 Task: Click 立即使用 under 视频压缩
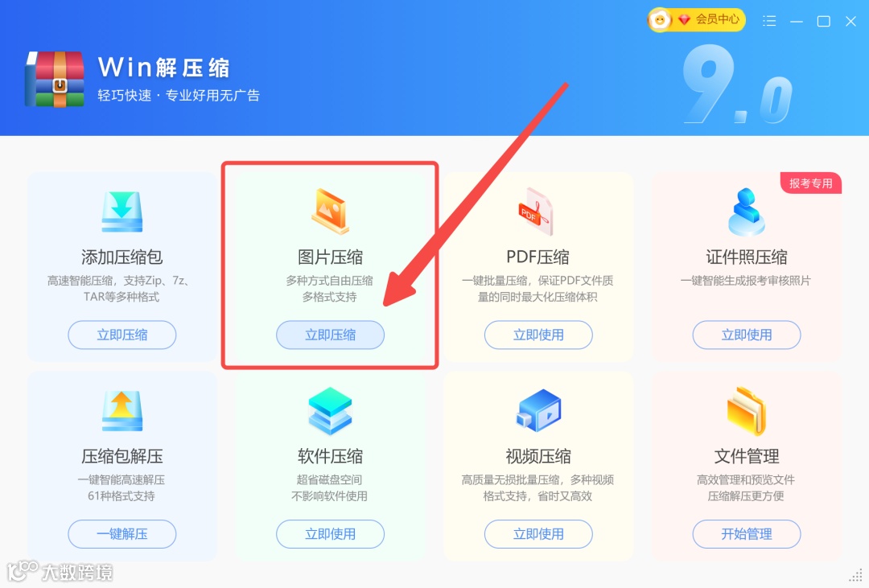pyautogui.click(x=538, y=533)
